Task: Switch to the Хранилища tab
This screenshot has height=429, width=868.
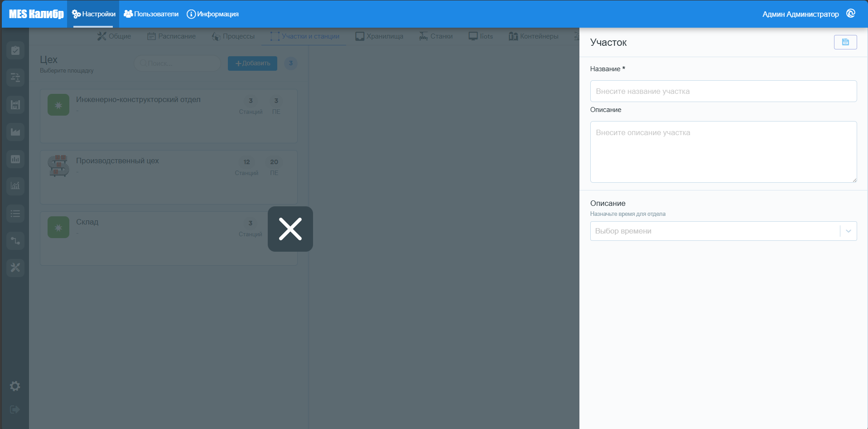Action: click(379, 36)
